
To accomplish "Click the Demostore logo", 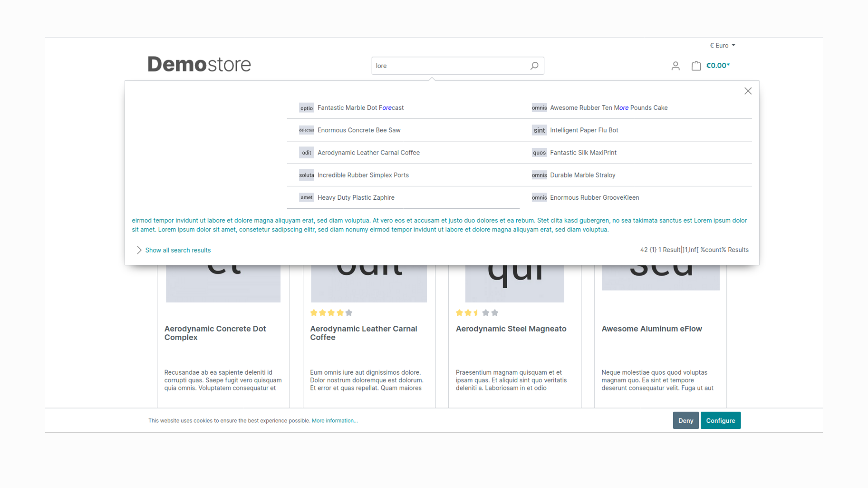I will (x=199, y=65).
